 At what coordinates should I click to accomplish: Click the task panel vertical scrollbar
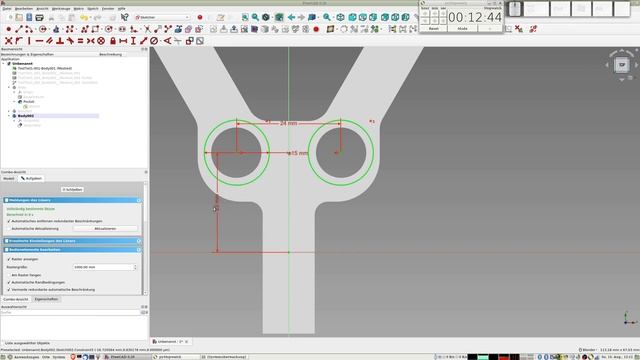click(x=145, y=239)
